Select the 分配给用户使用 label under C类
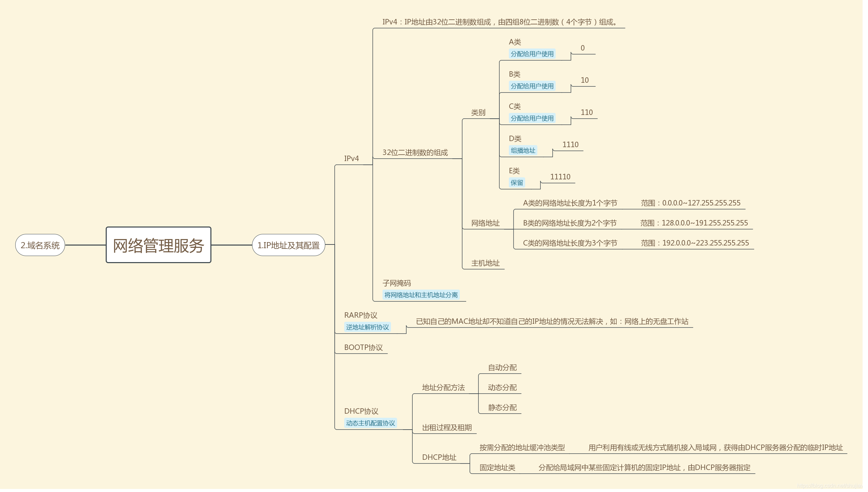 (532, 118)
